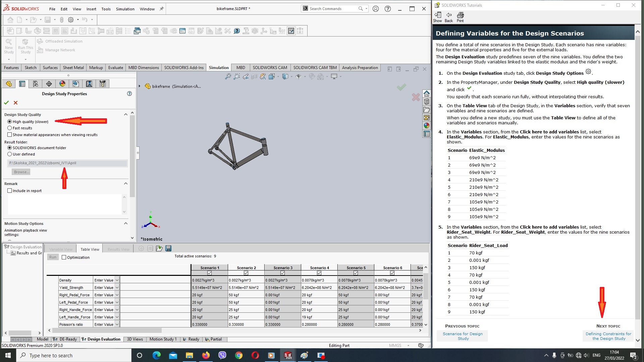Click the Zoom to Fit icon

(228, 77)
